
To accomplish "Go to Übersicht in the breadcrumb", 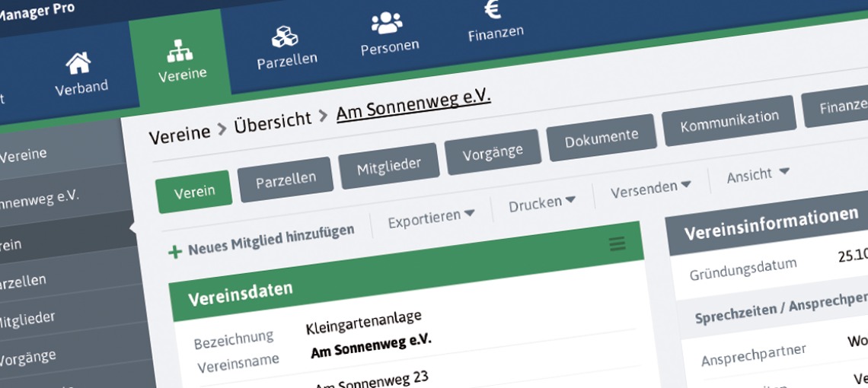I will click(x=273, y=121).
